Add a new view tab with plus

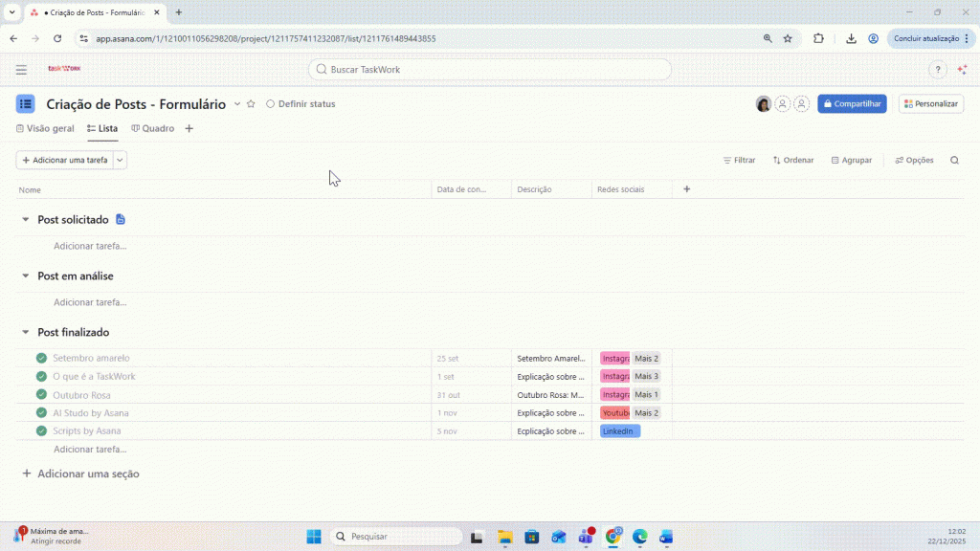click(189, 128)
